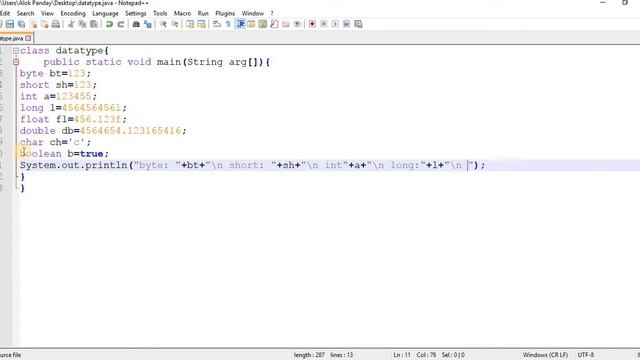This screenshot has height=360, width=640.
Task: Toggle the highlighted indent guide icon
Action: 240,24
